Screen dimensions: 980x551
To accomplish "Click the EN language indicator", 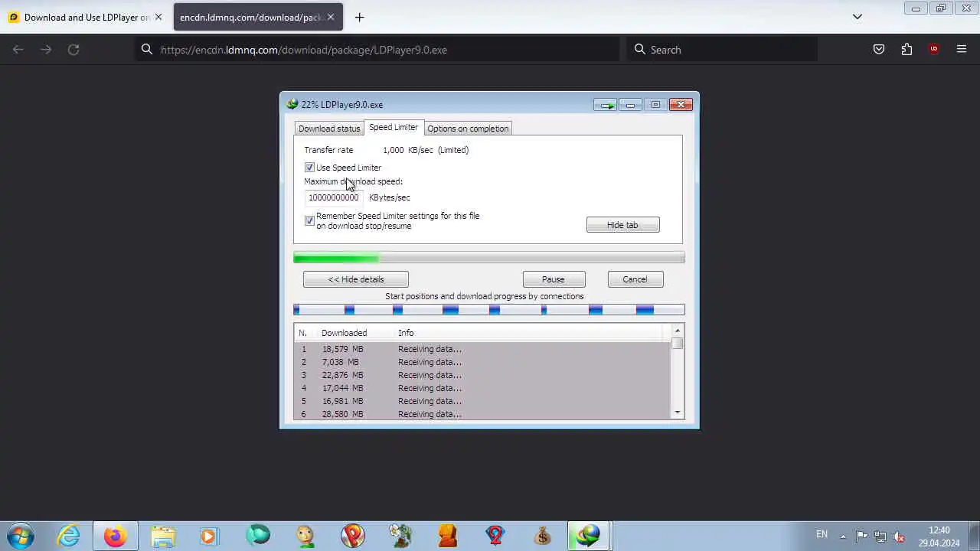I will click(822, 534).
